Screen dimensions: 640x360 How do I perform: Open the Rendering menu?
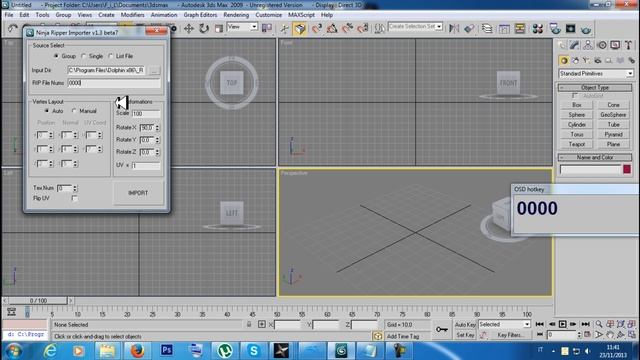pyautogui.click(x=236, y=15)
